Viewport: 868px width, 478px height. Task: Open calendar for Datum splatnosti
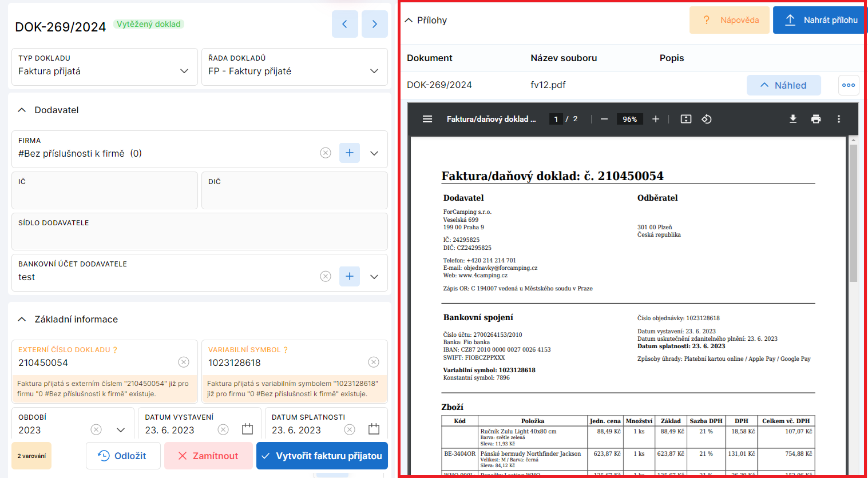[374, 429]
